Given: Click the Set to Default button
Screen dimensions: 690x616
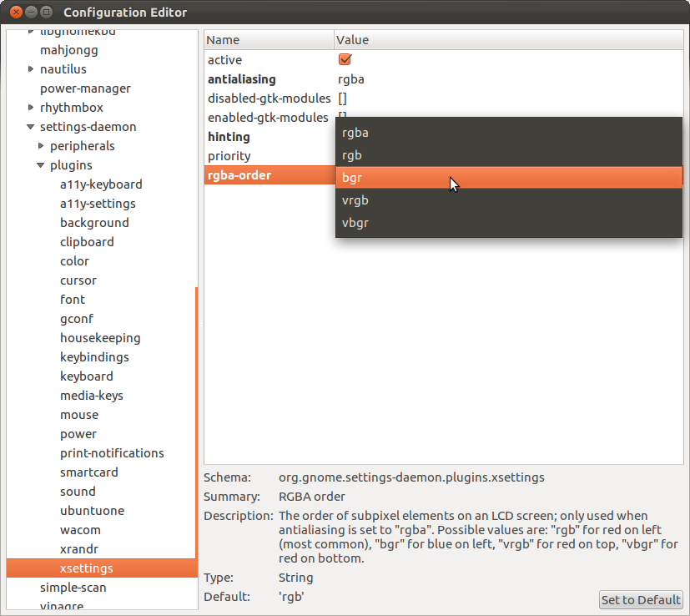Looking at the screenshot, I should click(641, 600).
